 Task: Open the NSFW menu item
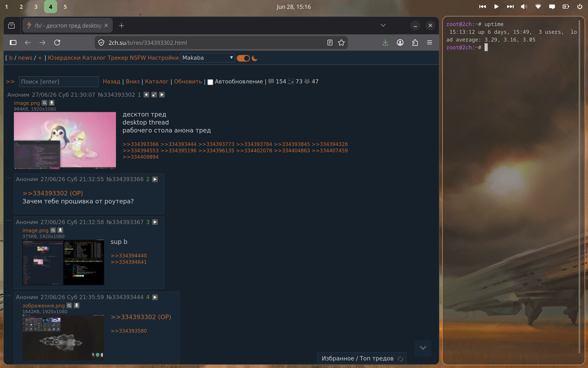point(138,58)
